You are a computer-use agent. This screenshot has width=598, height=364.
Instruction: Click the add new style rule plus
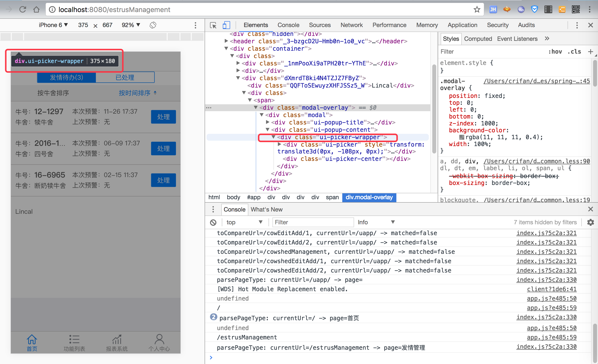(590, 52)
